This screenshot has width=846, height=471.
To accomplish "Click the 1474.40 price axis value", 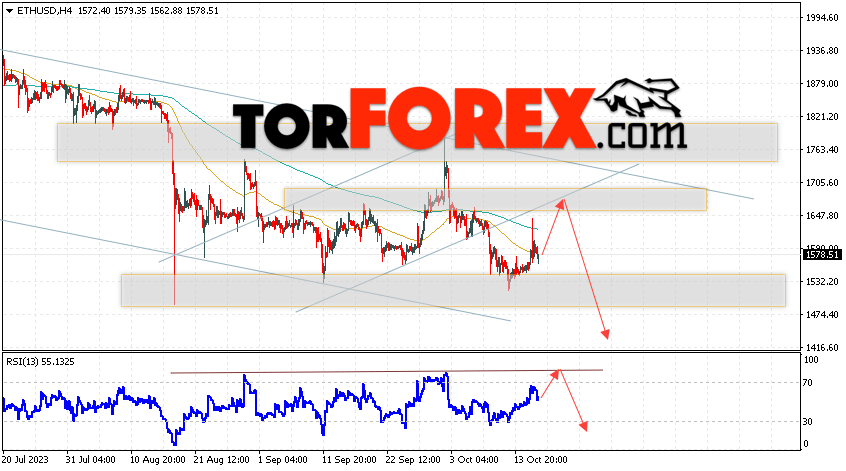I will tap(822, 315).
